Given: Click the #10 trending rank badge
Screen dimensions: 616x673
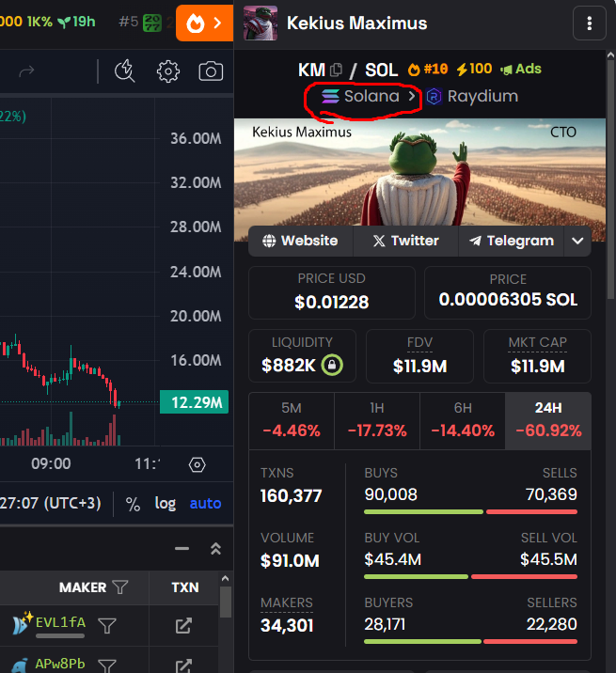Looking at the screenshot, I should click(x=428, y=69).
